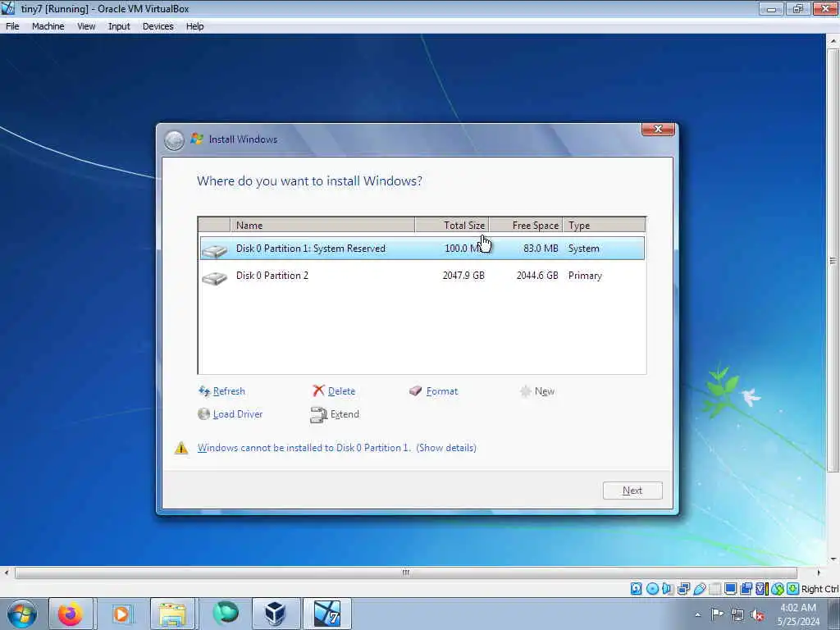Show hidden tray icons arrow
840x630 pixels.
(x=697, y=614)
